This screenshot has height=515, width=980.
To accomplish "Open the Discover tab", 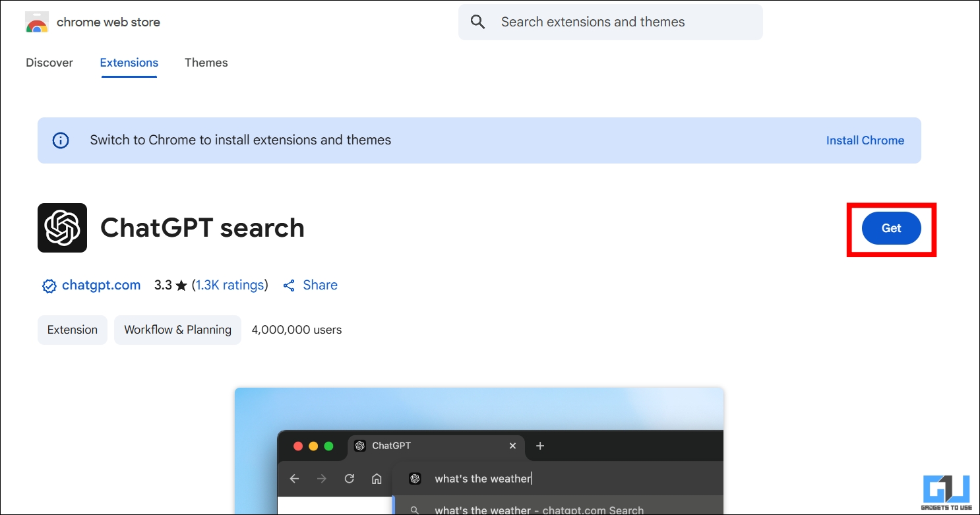I will [x=49, y=63].
